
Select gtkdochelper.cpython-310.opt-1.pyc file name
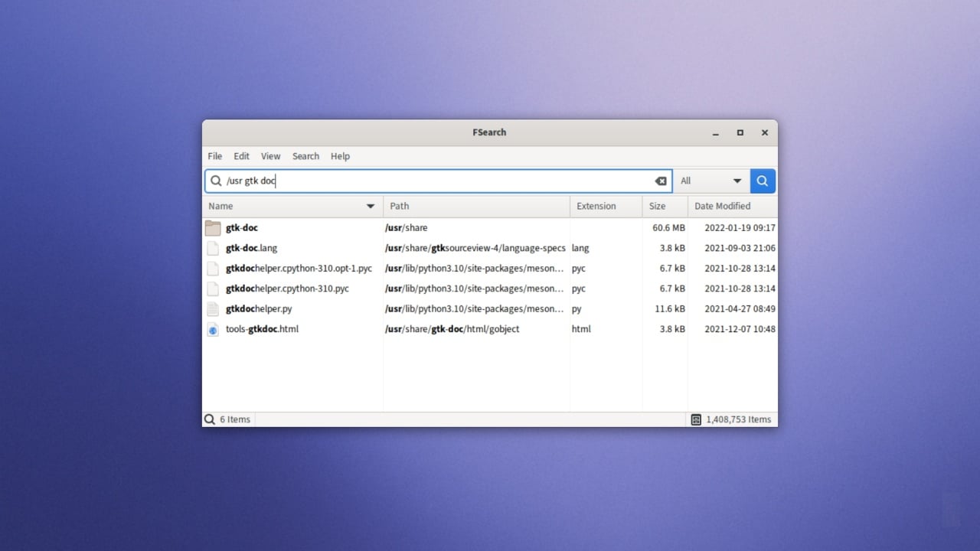299,269
